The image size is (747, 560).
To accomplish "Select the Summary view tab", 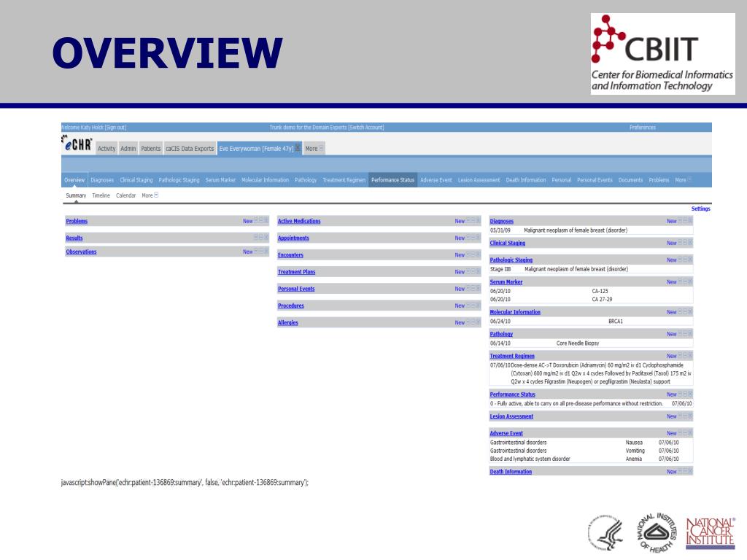I will 76,195.
